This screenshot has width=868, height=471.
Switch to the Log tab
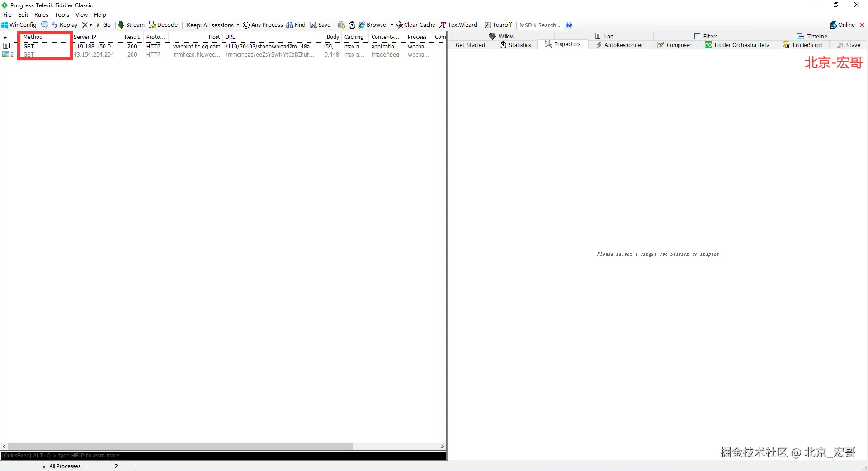pyautogui.click(x=604, y=36)
